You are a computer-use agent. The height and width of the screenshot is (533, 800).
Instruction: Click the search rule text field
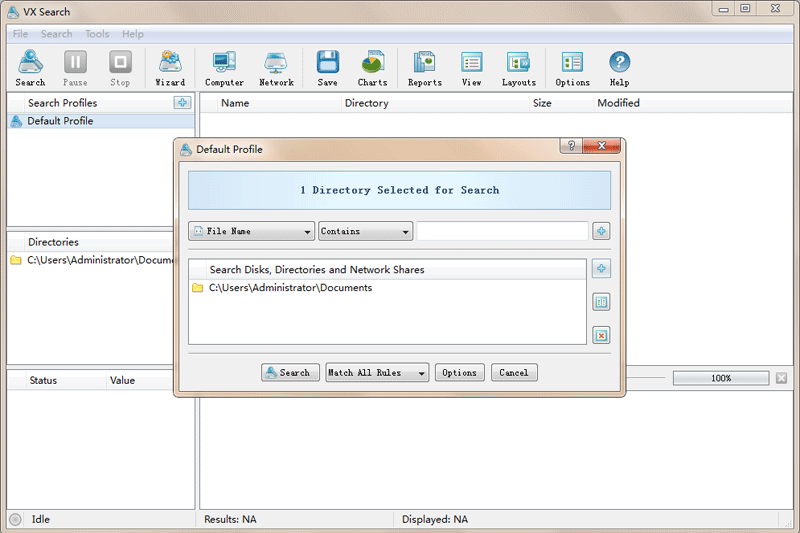click(502, 231)
